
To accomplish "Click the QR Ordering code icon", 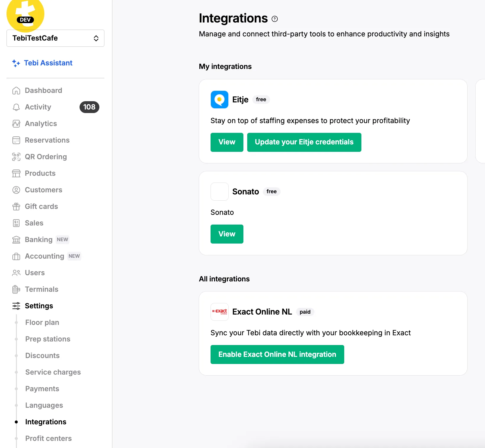I will (x=16, y=157).
